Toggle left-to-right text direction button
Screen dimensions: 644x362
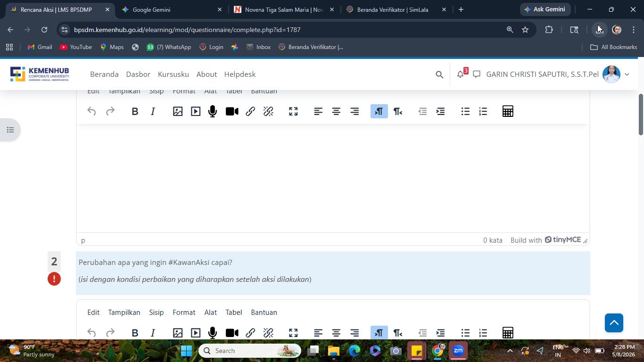(x=379, y=111)
